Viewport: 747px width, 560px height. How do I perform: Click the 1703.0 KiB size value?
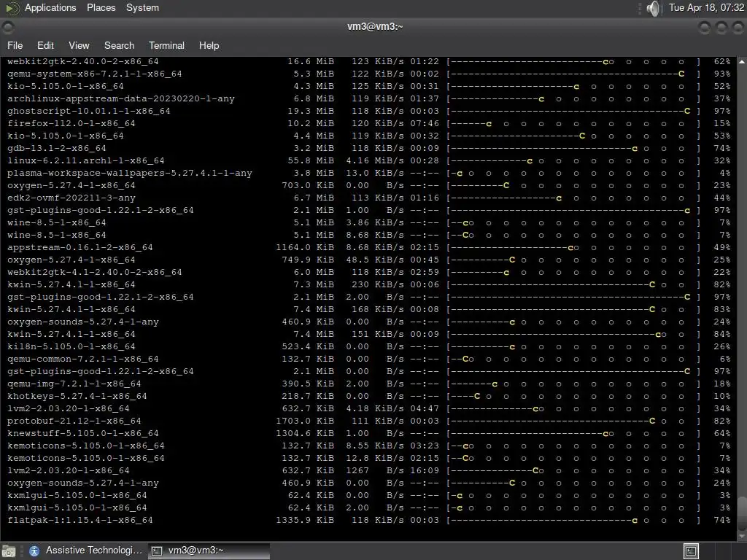click(x=305, y=421)
